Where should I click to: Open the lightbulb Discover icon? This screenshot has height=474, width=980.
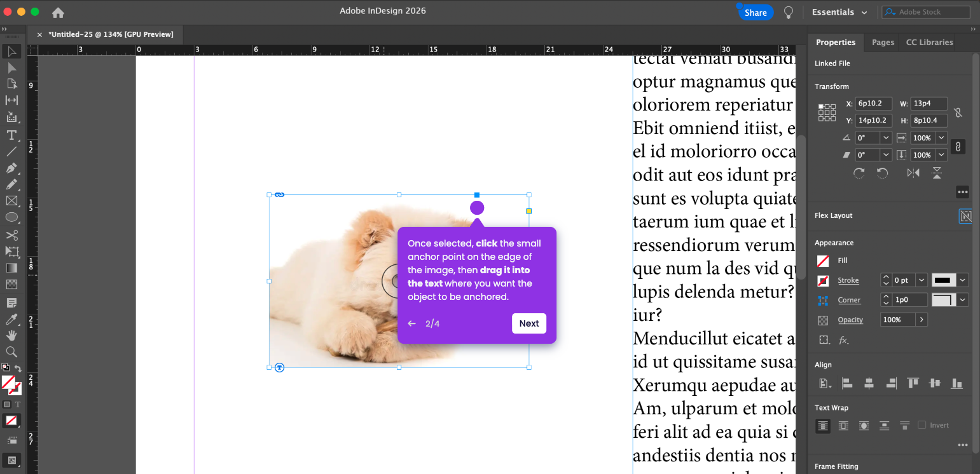tap(789, 12)
